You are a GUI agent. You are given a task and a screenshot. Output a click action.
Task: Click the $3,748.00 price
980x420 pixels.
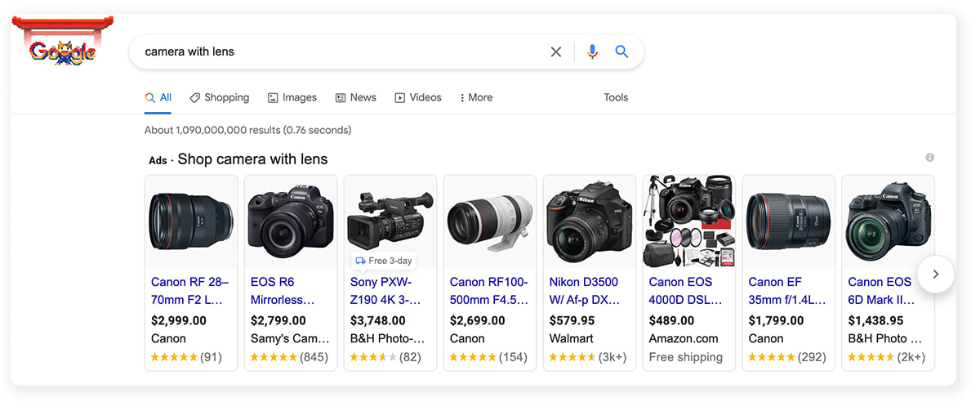pos(378,320)
